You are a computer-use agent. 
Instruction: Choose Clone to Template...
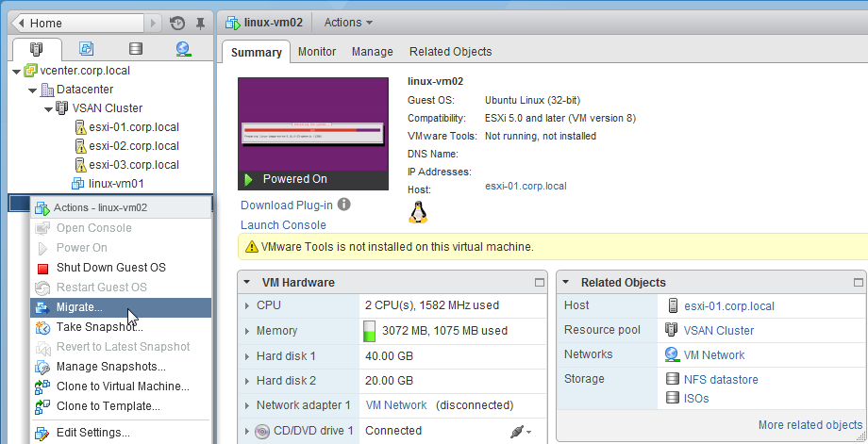pyautogui.click(x=121, y=406)
